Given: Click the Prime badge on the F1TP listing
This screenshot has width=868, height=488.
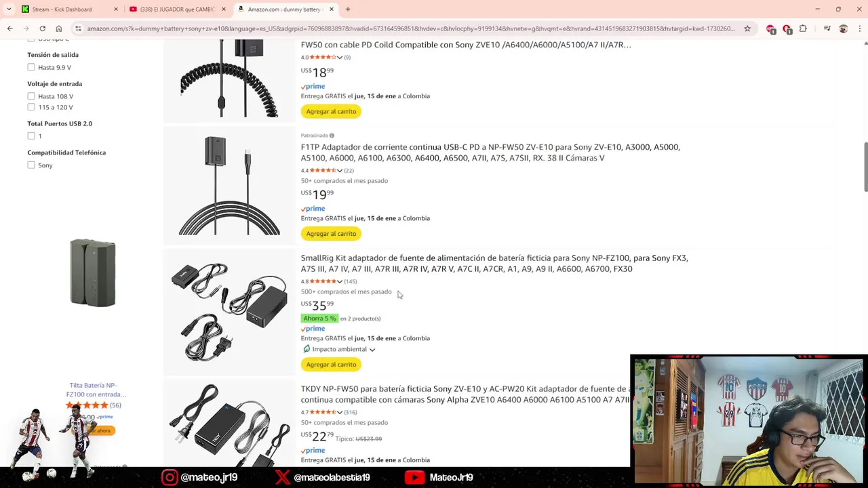Looking at the screenshot, I should point(313,209).
